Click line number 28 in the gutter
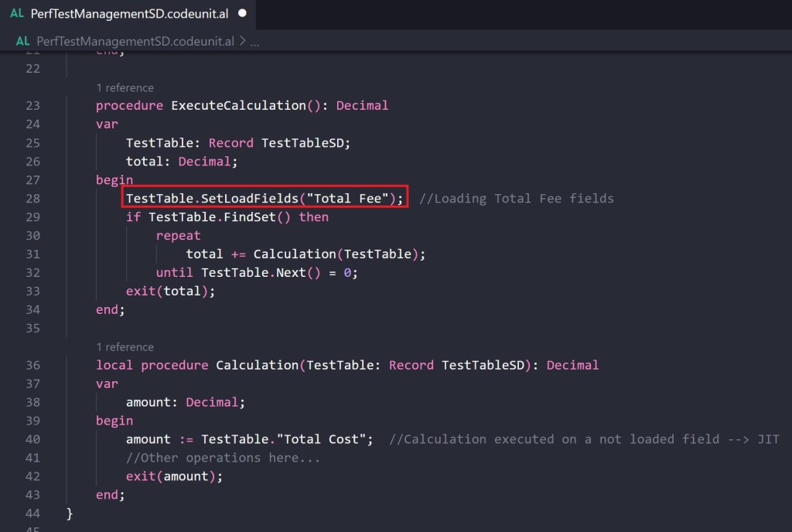792x532 pixels. (x=32, y=199)
